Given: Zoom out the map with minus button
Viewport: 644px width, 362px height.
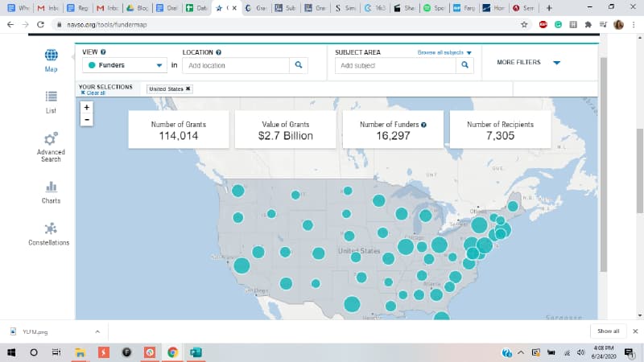Looking at the screenshot, I should point(87,119).
